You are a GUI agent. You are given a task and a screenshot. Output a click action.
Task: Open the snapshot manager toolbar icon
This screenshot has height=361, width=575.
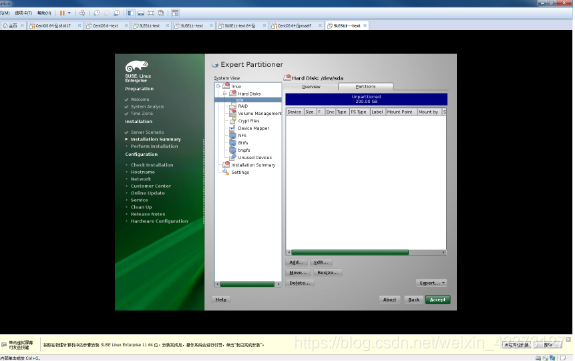click(117, 13)
